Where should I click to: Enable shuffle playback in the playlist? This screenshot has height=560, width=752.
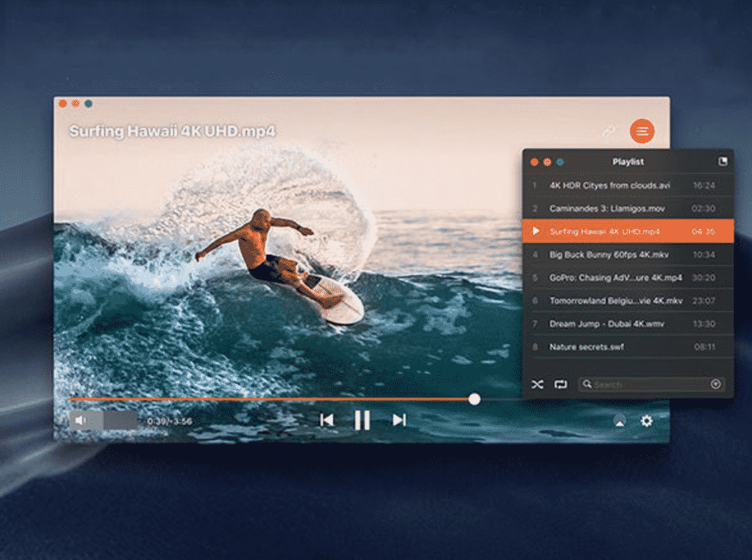(538, 384)
